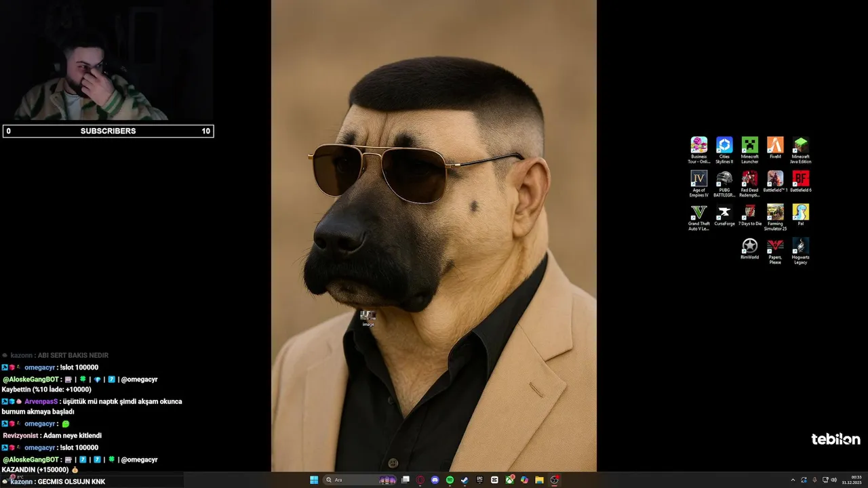Select the 'image' file on the desktop
This screenshot has height=488, width=868.
(x=368, y=318)
